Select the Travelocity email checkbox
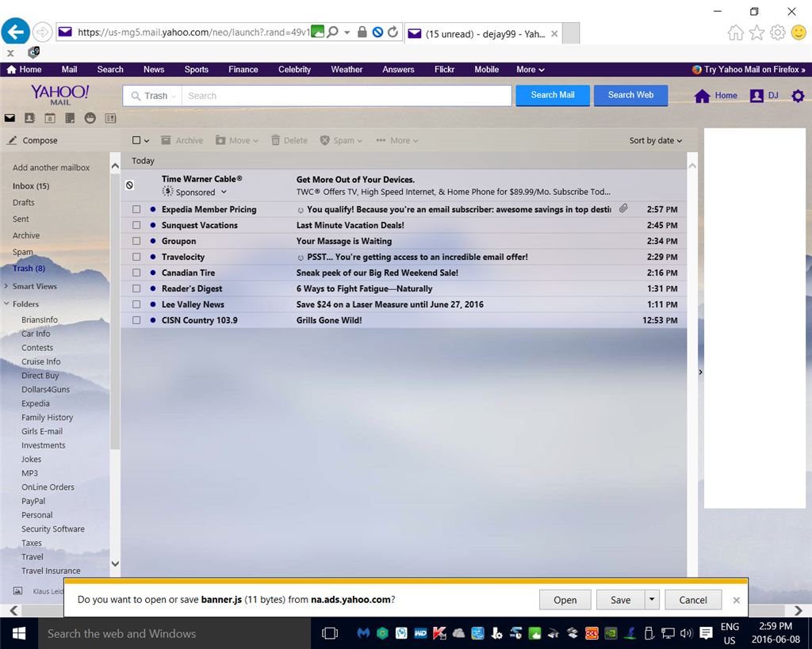 point(136,257)
